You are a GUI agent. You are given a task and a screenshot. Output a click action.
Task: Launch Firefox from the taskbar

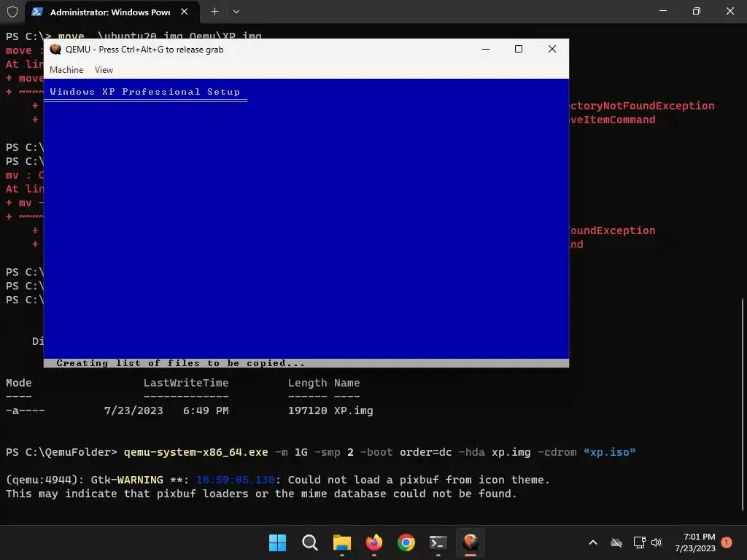click(x=374, y=542)
